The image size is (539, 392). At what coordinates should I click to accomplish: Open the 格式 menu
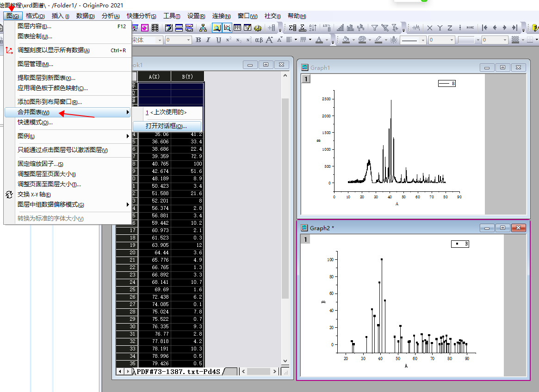35,16
